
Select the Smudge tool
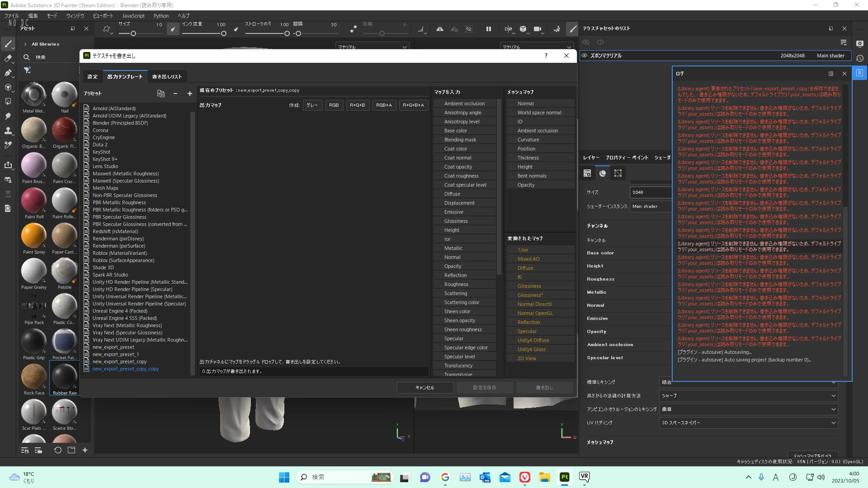(x=8, y=116)
